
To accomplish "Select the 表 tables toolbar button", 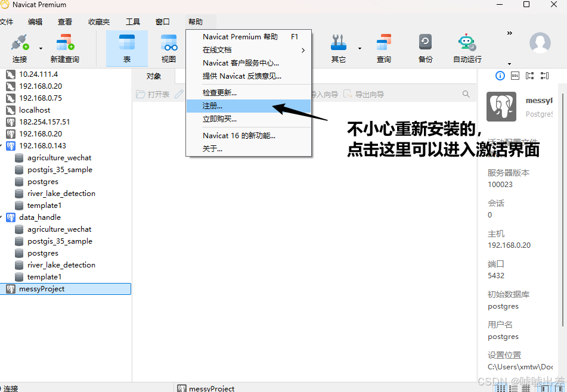I will coord(127,48).
